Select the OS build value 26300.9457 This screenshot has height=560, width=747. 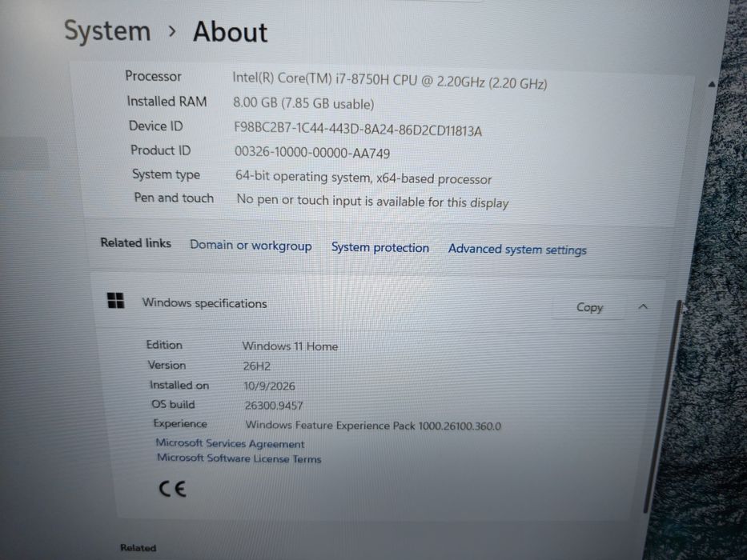tap(274, 406)
